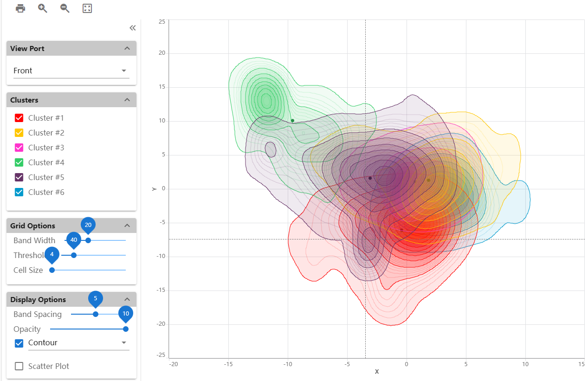Enable the Scatter Plot checkbox
This screenshot has width=588, height=381.
(x=19, y=366)
